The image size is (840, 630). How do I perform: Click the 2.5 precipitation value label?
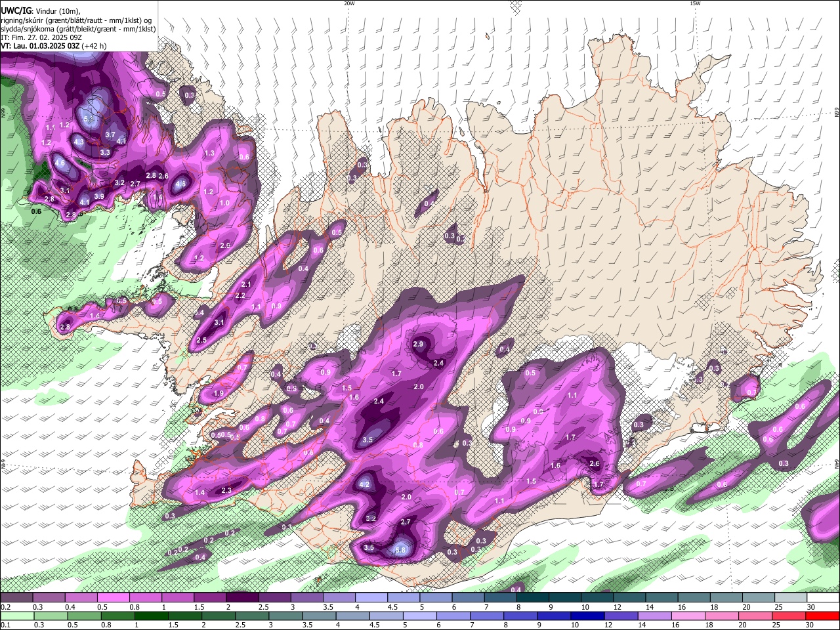pyautogui.click(x=201, y=340)
